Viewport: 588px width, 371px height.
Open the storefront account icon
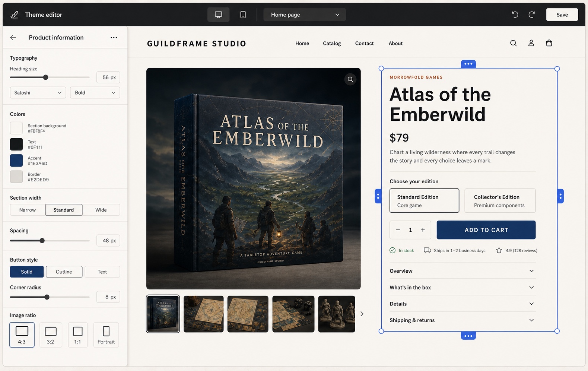[531, 43]
